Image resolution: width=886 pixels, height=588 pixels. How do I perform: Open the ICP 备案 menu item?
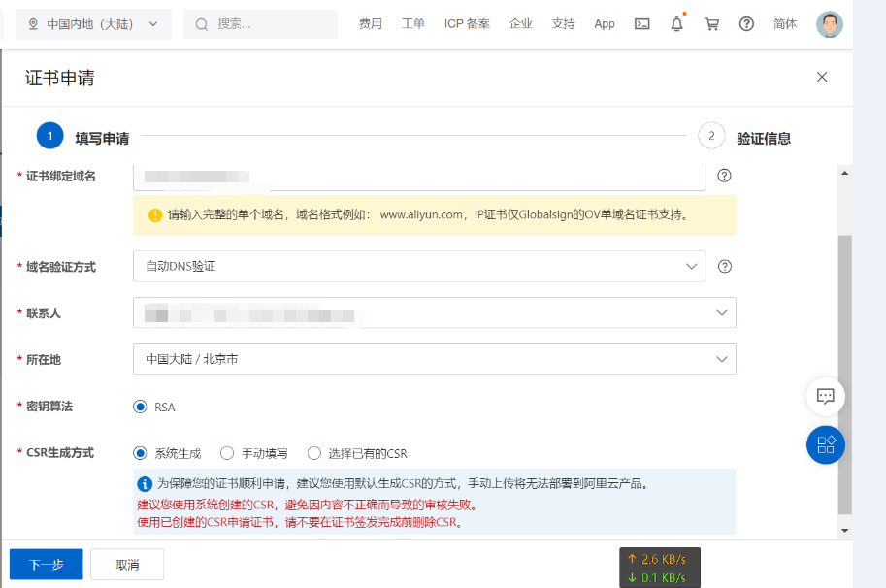coord(467,24)
